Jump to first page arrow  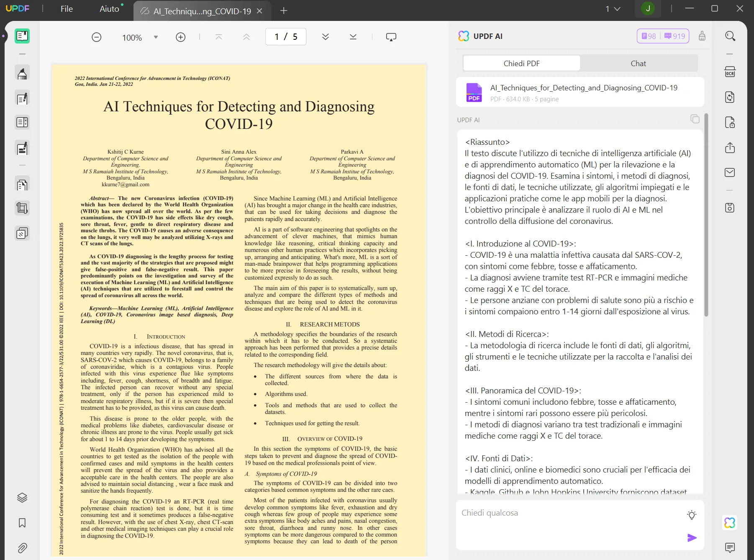click(219, 37)
